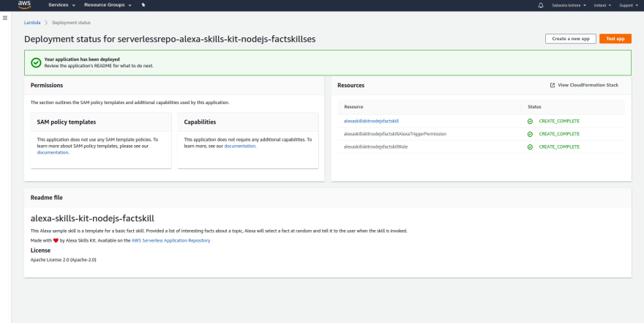Click the Readme file section header
Image resolution: width=644 pixels, height=323 pixels.
coord(47,198)
